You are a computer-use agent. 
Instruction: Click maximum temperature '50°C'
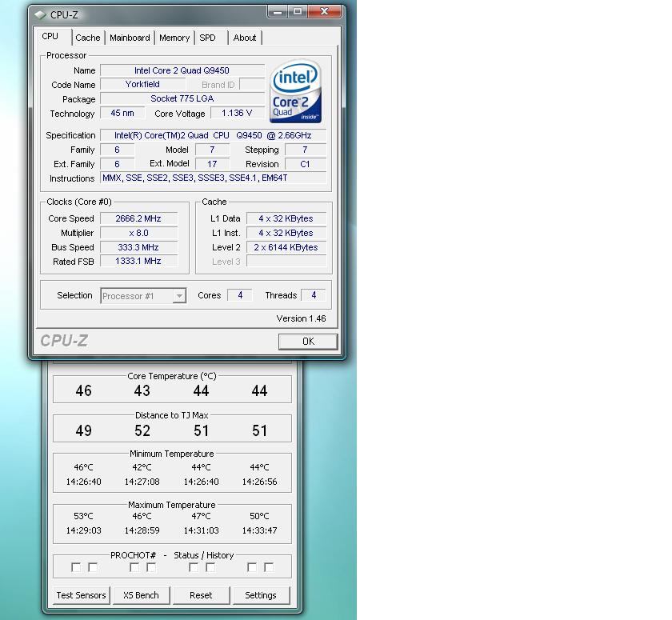259,516
